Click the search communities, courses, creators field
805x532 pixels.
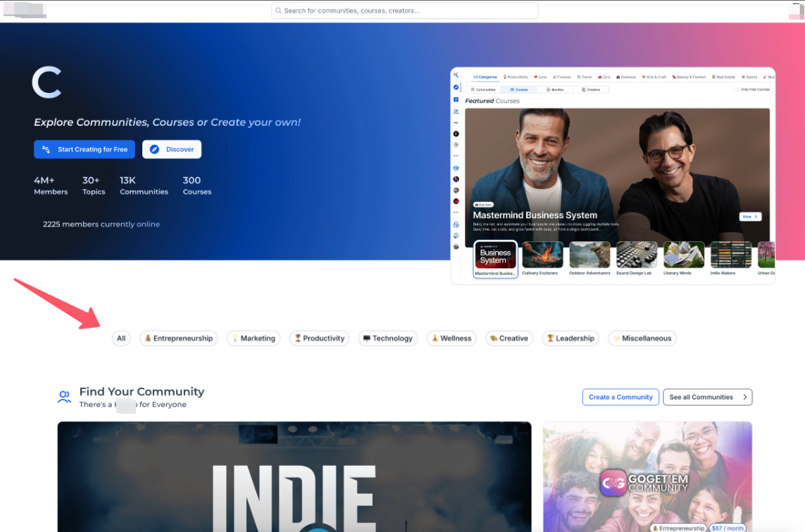[x=404, y=11]
